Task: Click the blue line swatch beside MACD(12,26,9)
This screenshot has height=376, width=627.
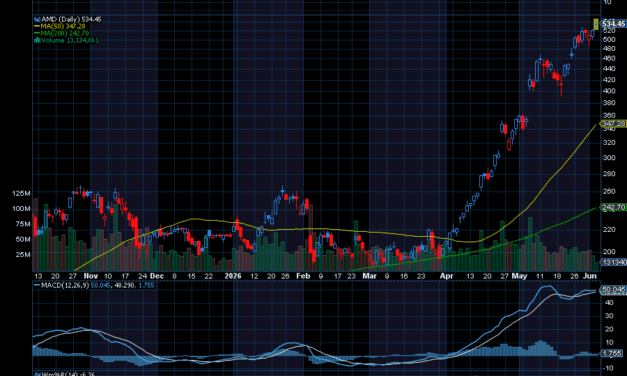Action: [x=36, y=286]
